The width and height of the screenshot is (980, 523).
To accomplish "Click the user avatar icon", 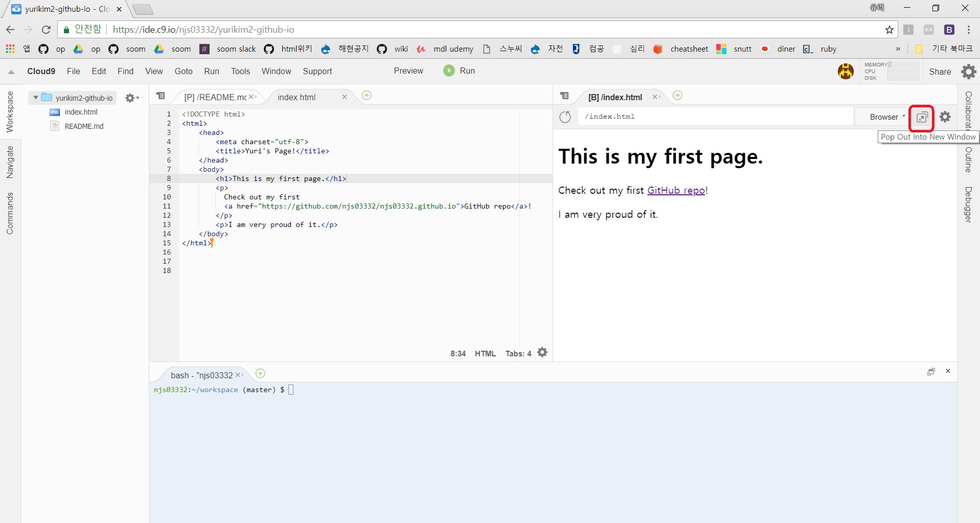I will (x=846, y=71).
